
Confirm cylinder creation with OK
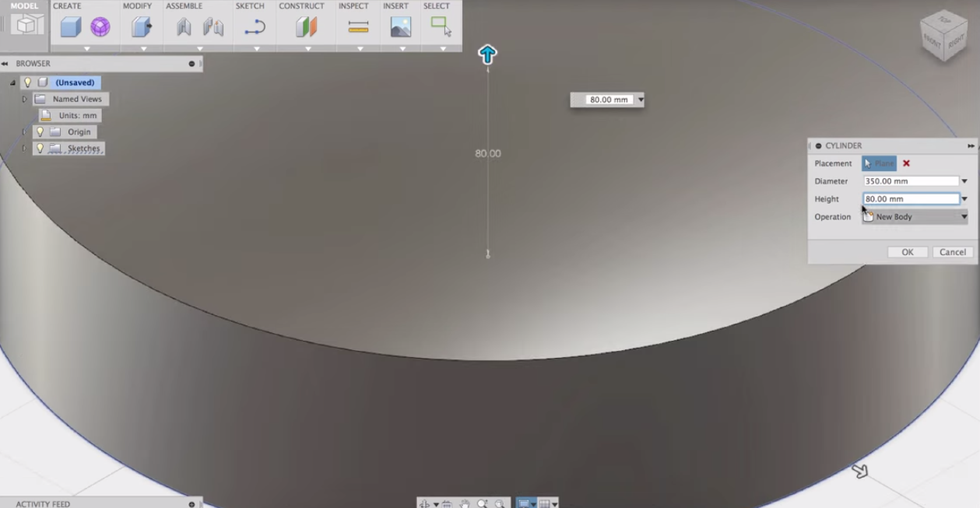click(x=906, y=251)
